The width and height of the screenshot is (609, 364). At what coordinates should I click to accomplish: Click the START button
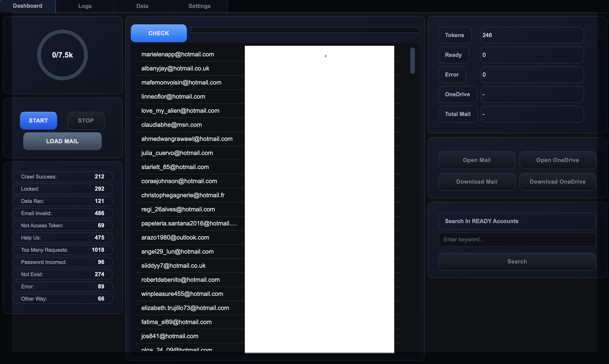pos(38,120)
